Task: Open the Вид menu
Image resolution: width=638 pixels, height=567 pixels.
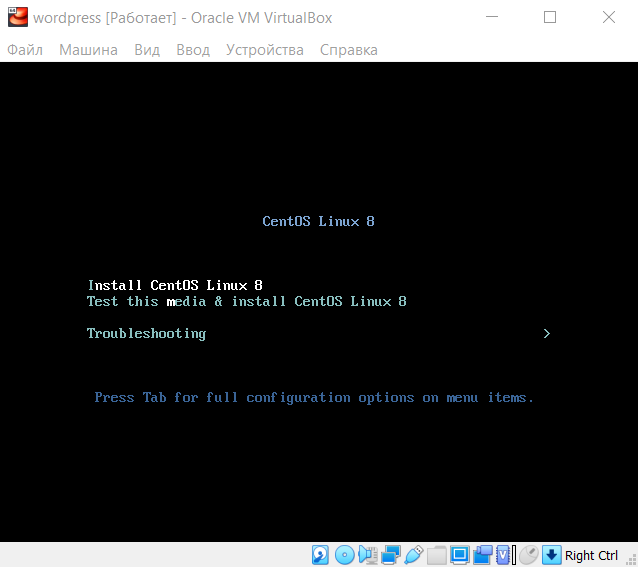Action: 147,50
